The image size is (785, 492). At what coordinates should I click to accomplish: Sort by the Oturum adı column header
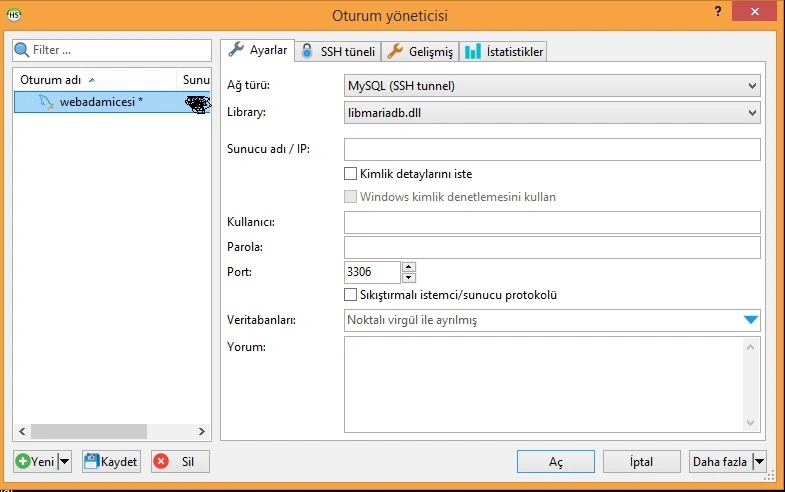95,80
